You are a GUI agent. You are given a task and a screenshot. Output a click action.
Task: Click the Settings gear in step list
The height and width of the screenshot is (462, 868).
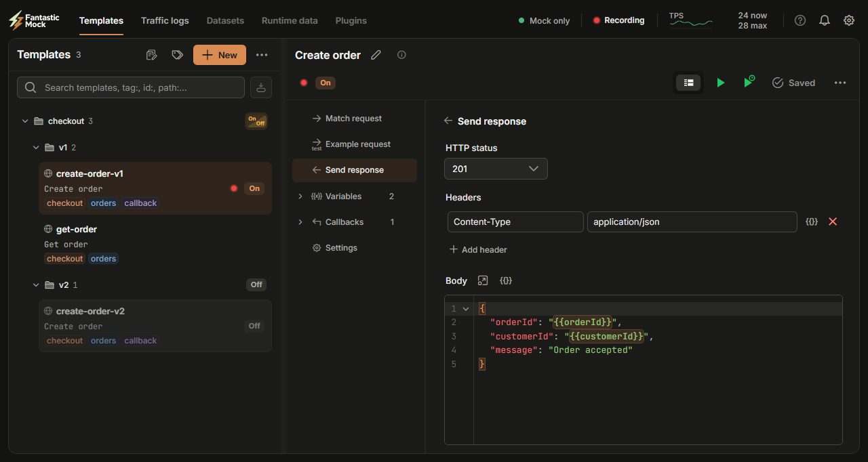[317, 248]
